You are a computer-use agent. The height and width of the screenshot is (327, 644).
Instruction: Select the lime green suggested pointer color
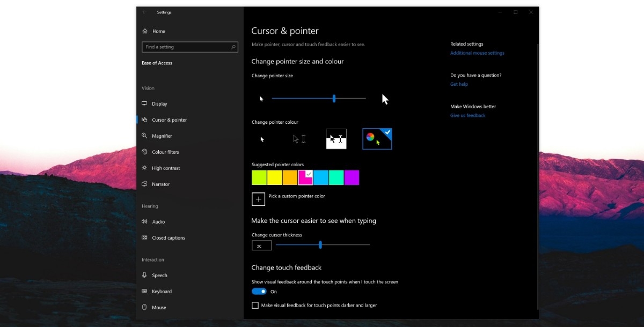[x=259, y=177]
